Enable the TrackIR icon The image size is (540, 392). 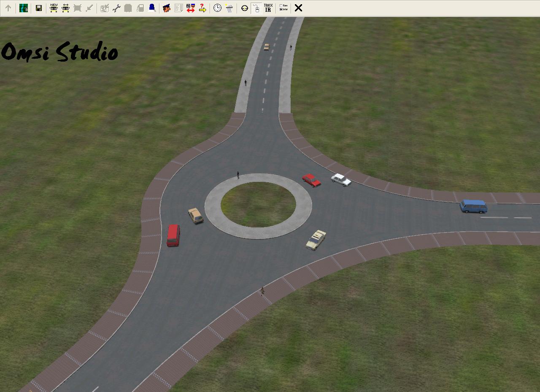268,8
